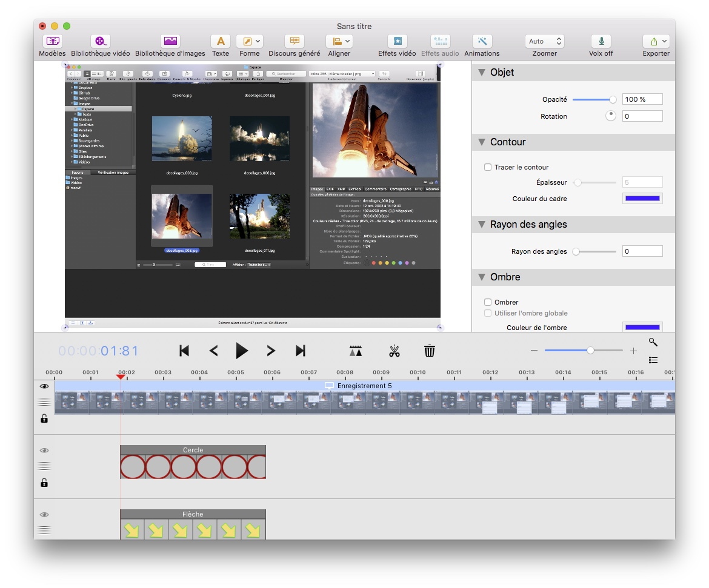Click the split clip marker icon
Screen dimensions: 709x588
pyautogui.click(x=356, y=351)
